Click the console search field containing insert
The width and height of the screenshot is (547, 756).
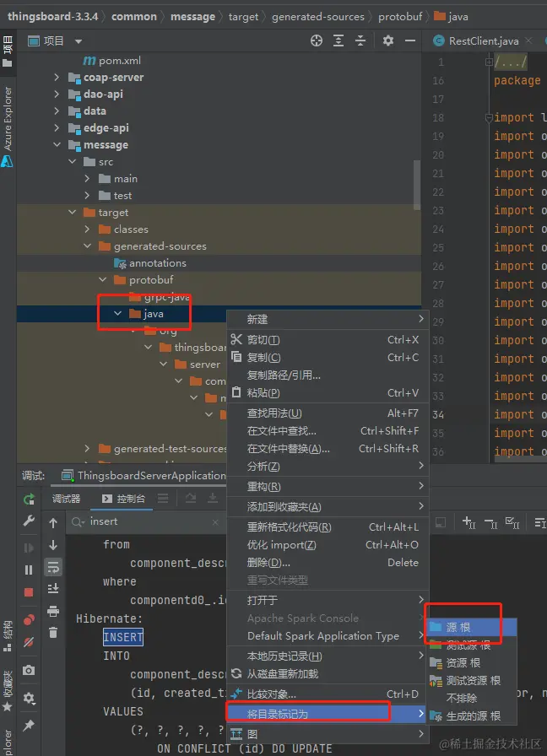tap(144, 521)
